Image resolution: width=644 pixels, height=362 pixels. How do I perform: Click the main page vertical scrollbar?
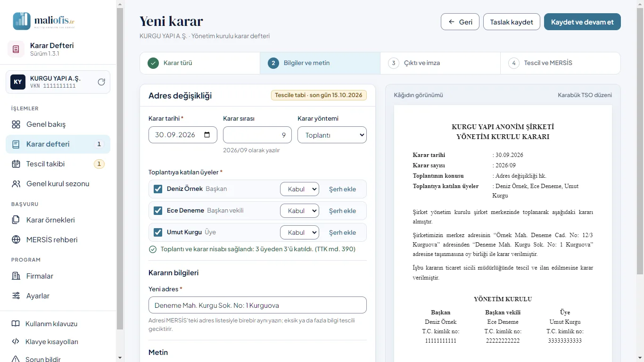click(640, 141)
